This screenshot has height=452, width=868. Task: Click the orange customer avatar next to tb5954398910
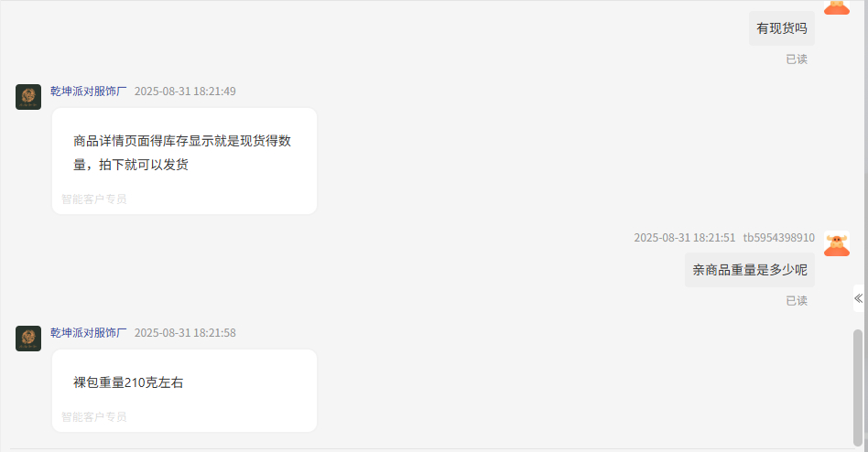pyautogui.click(x=837, y=243)
